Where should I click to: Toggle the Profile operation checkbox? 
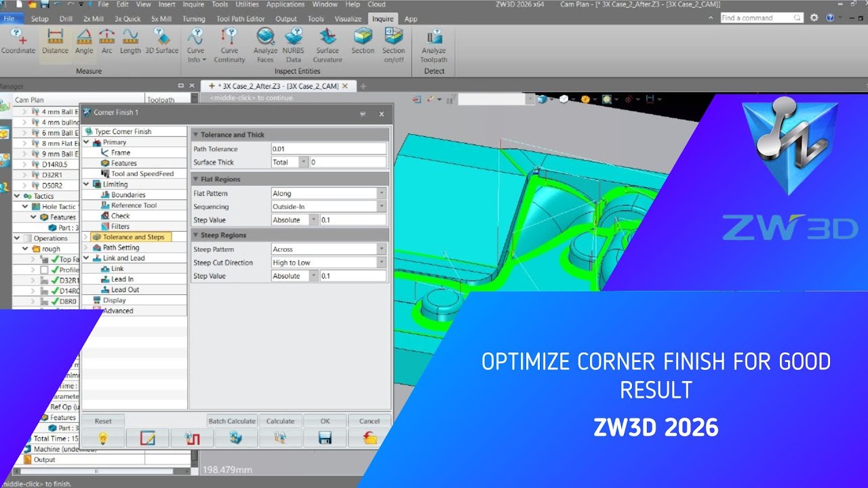point(44,270)
